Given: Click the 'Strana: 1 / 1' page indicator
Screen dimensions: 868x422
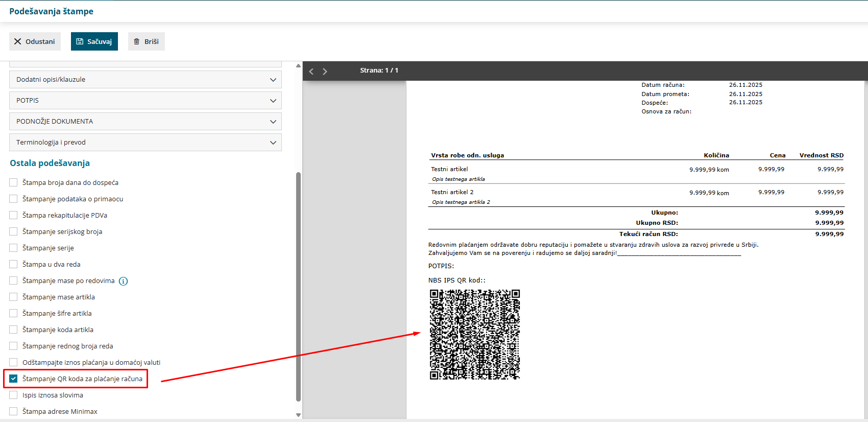Looking at the screenshot, I should click(x=379, y=71).
